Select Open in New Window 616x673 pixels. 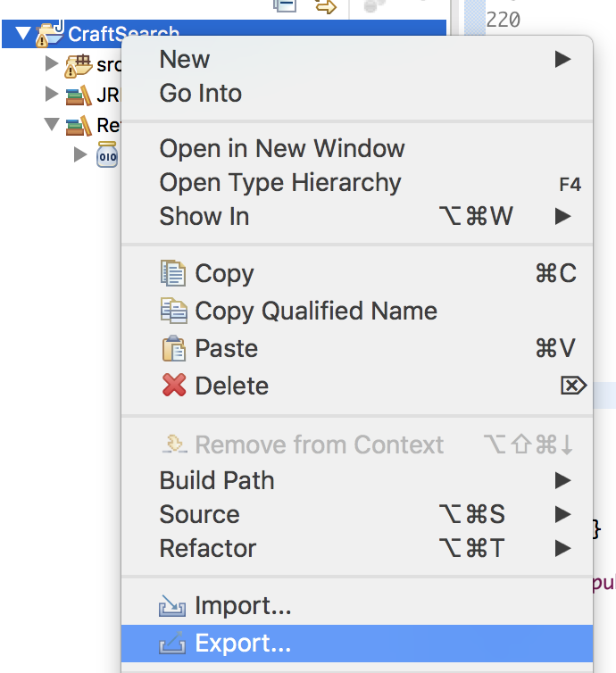(282, 149)
